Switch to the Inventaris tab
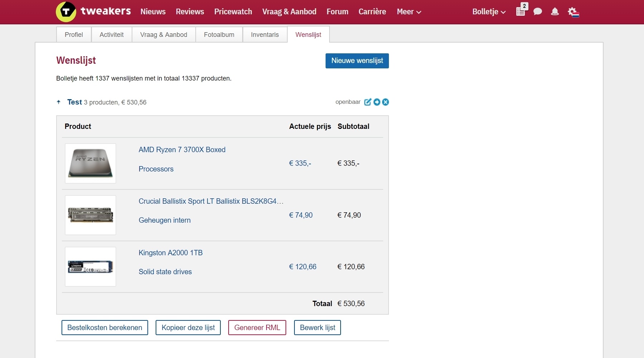Screen dimensions: 644x358 (x=265, y=35)
